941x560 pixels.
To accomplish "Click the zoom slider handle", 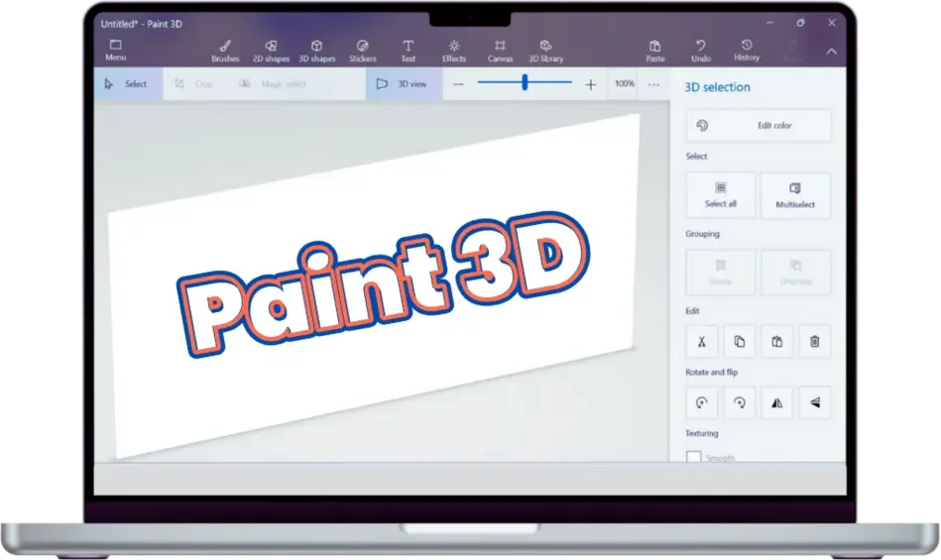I will coord(525,83).
